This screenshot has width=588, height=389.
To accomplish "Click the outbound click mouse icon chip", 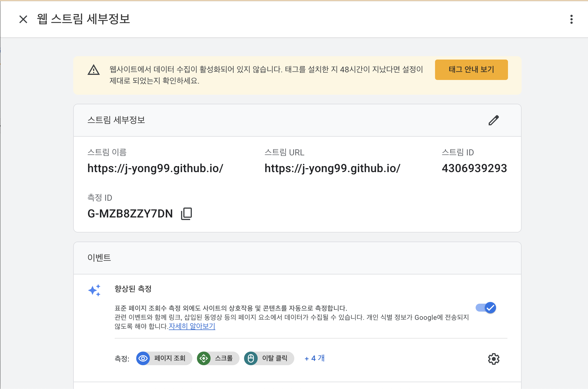I will coord(251,358).
